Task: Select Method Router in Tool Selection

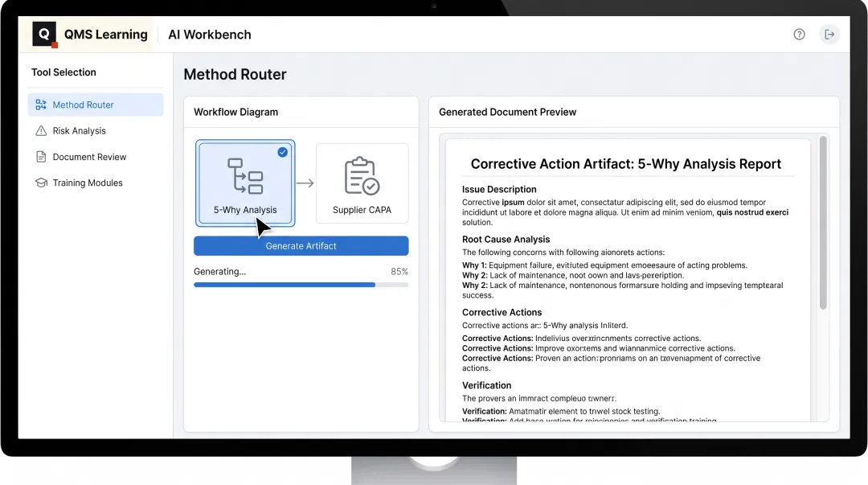Action: (x=96, y=105)
